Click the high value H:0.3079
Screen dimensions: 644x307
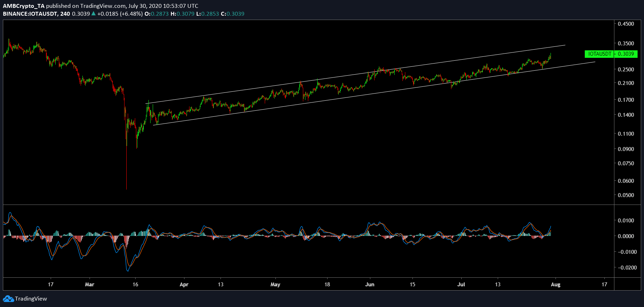(182, 14)
